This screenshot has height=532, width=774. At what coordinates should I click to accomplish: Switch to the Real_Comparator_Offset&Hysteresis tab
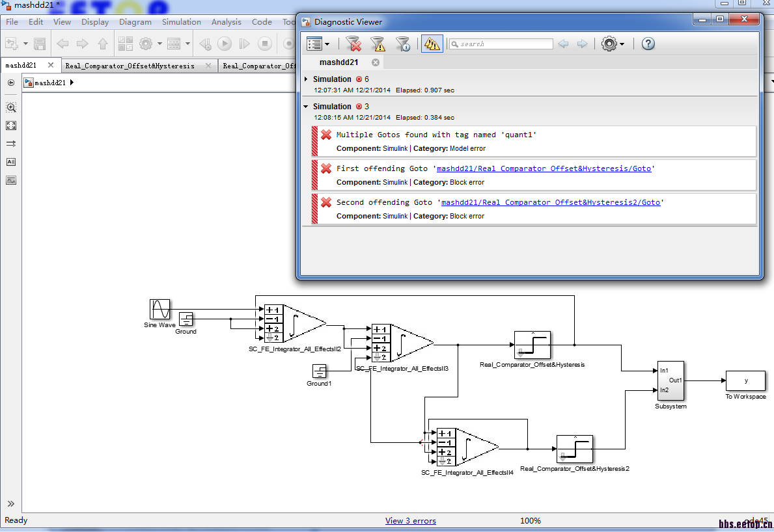[x=130, y=66]
